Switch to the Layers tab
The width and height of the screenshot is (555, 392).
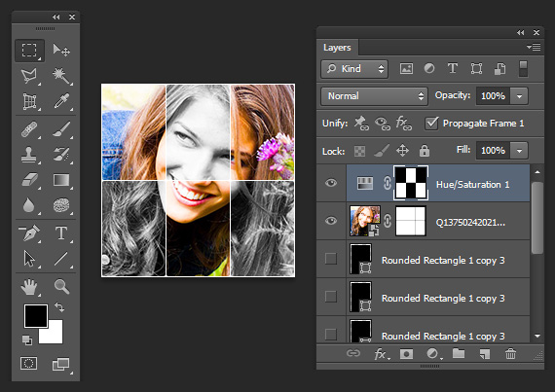click(x=337, y=48)
